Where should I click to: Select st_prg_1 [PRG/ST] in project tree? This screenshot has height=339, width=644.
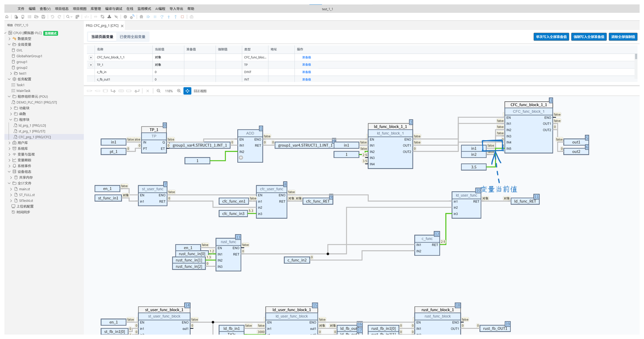[32, 131]
